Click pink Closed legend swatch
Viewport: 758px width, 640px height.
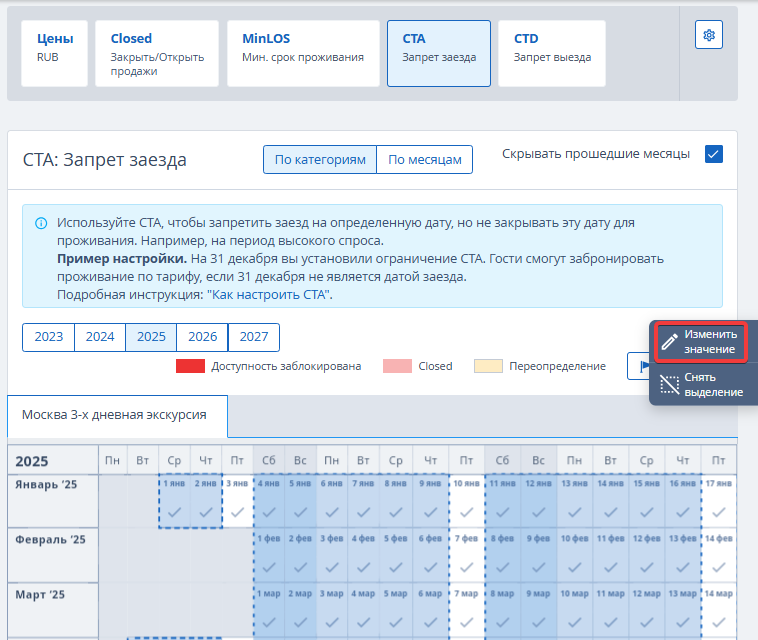(x=397, y=366)
